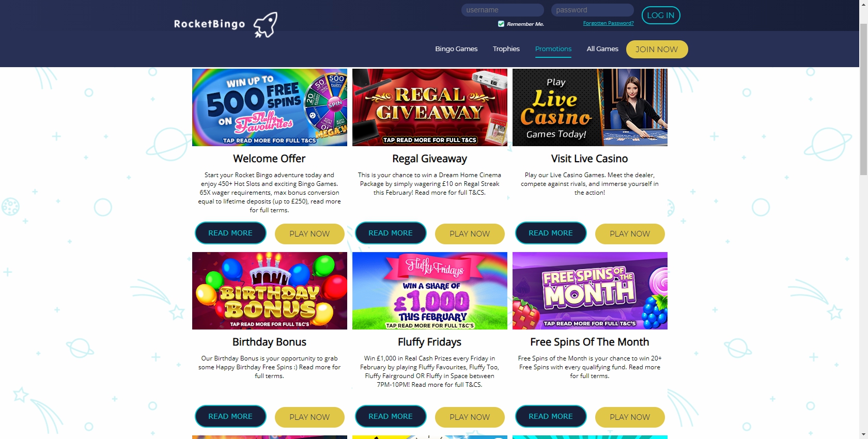Go to the Trophies menu item
The image size is (868, 439).
click(506, 49)
